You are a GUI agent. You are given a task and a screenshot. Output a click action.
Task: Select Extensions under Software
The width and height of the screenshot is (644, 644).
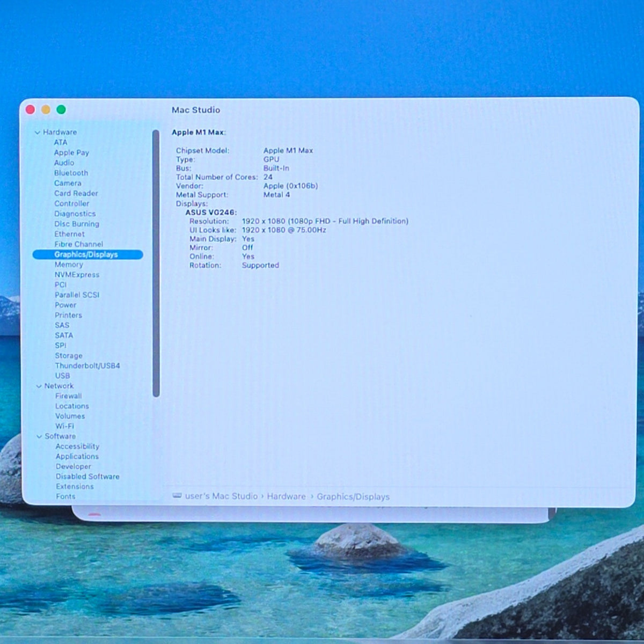coord(75,487)
